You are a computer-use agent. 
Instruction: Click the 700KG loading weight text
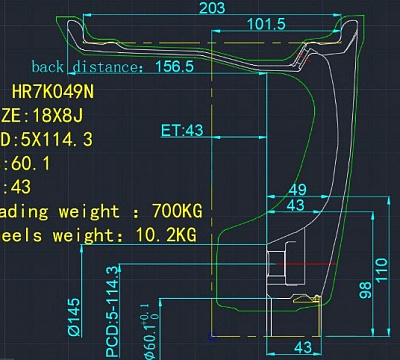tap(177, 211)
